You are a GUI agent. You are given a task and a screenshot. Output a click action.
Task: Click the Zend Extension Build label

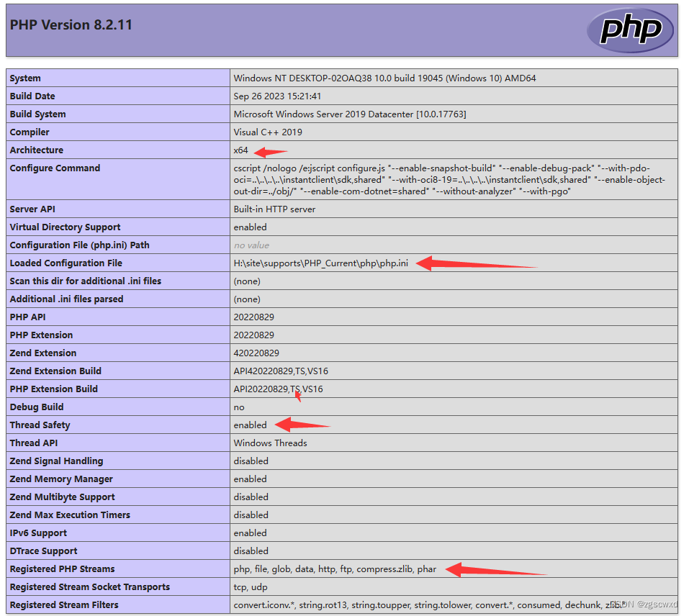point(55,371)
